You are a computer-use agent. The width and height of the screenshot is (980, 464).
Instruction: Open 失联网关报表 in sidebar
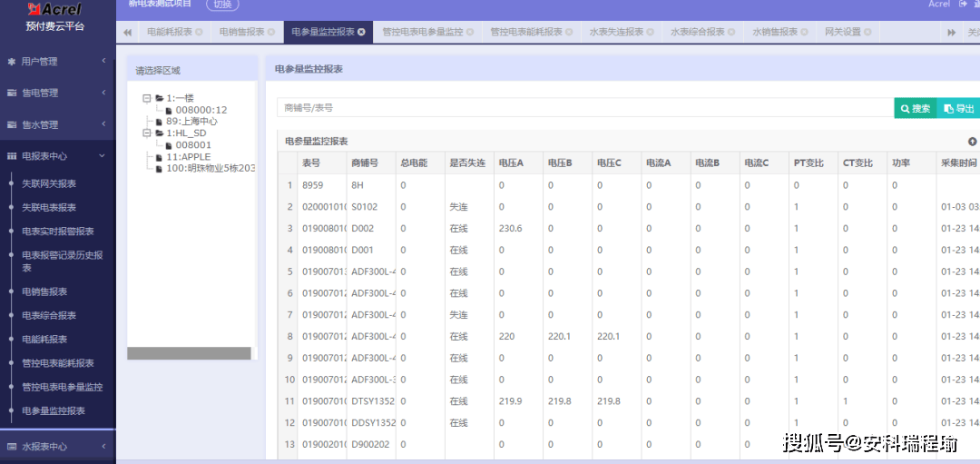tap(49, 183)
